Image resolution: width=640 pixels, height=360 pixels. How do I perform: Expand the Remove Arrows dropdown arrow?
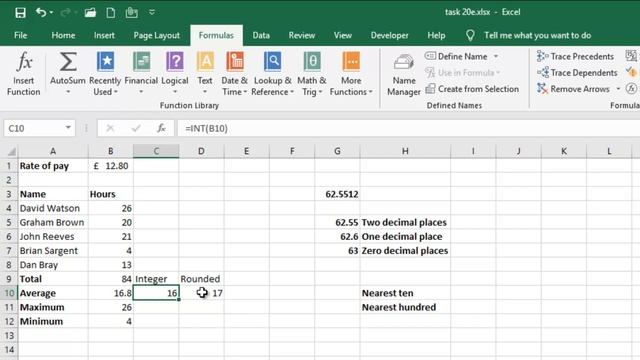[618, 89]
